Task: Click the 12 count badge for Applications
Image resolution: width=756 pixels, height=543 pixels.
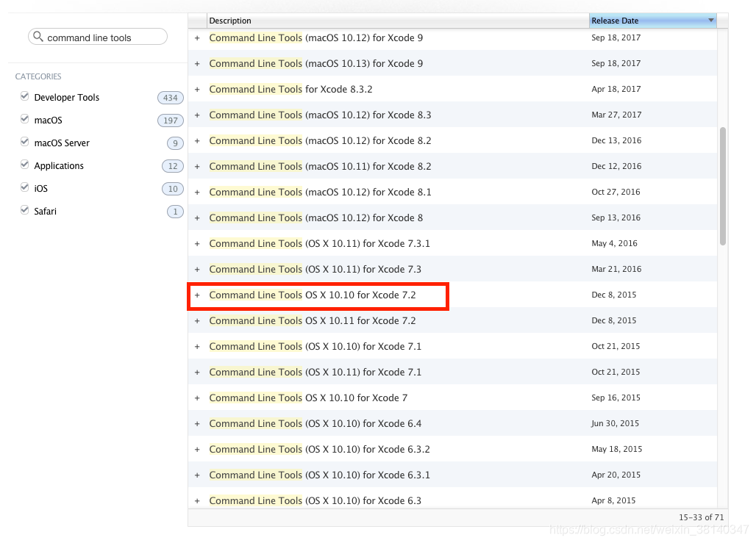Action: [173, 166]
